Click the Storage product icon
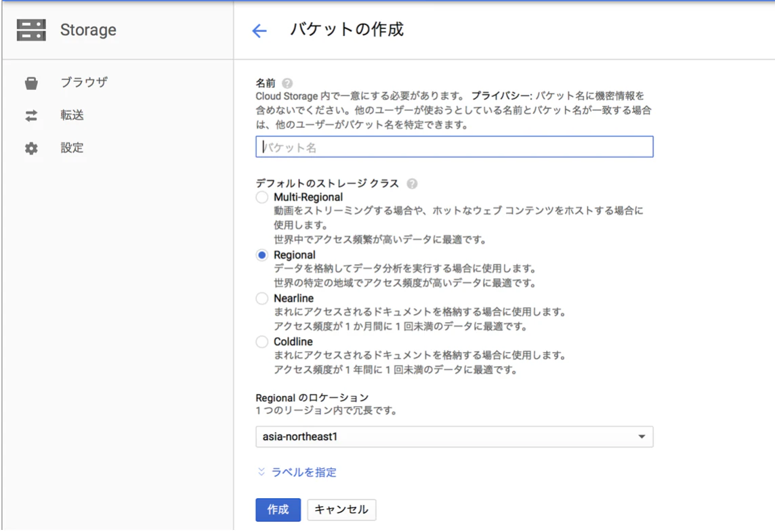Screen dimensions: 775x532 [x=31, y=30]
